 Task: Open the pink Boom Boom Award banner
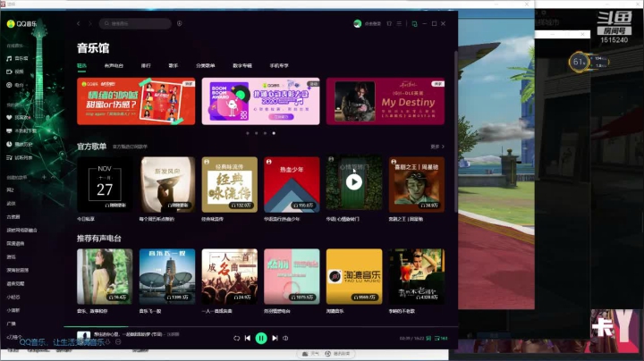(x=261, y=101)
